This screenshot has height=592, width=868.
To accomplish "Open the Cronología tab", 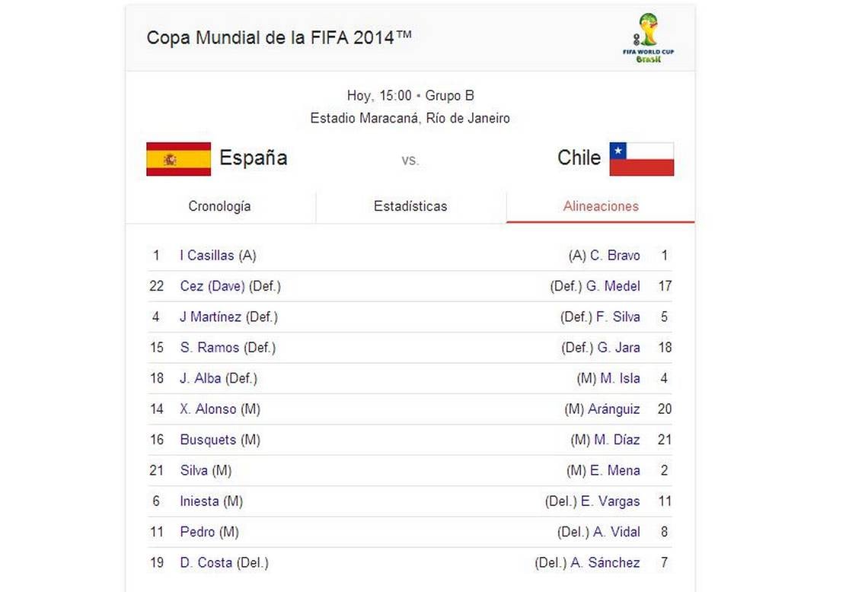I will pos(220,206).
